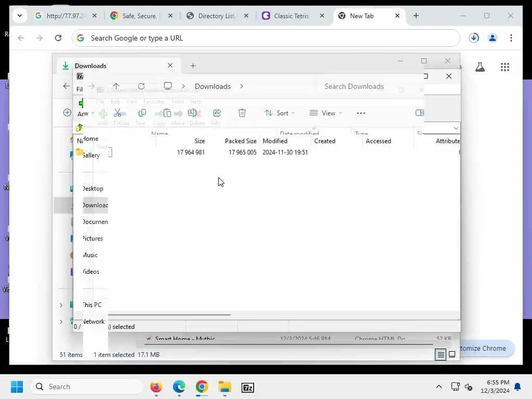Open the Chrome profile avatar icon
Image resolution: width=532 pixels, height=399 pixels.
coord(493,38)
